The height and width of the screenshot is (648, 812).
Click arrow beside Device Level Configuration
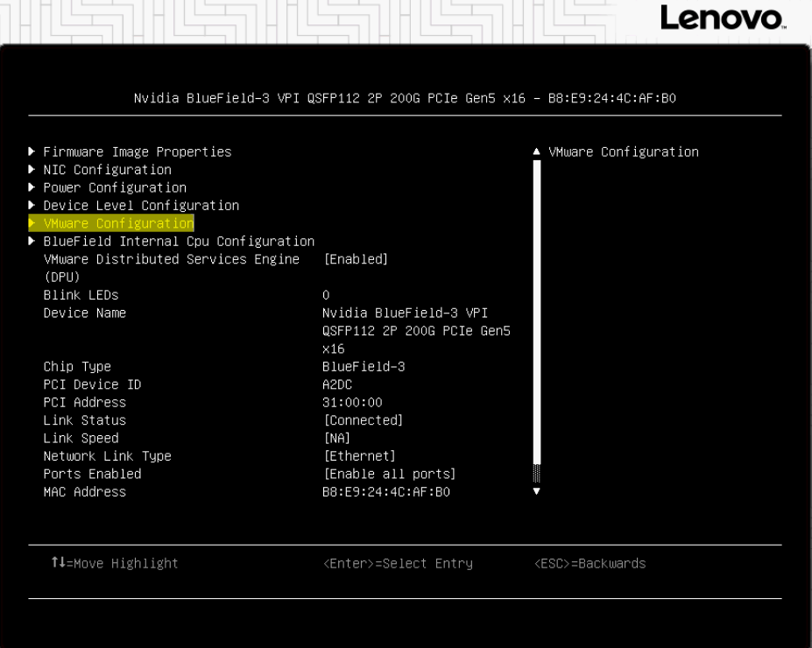[32, 205]
